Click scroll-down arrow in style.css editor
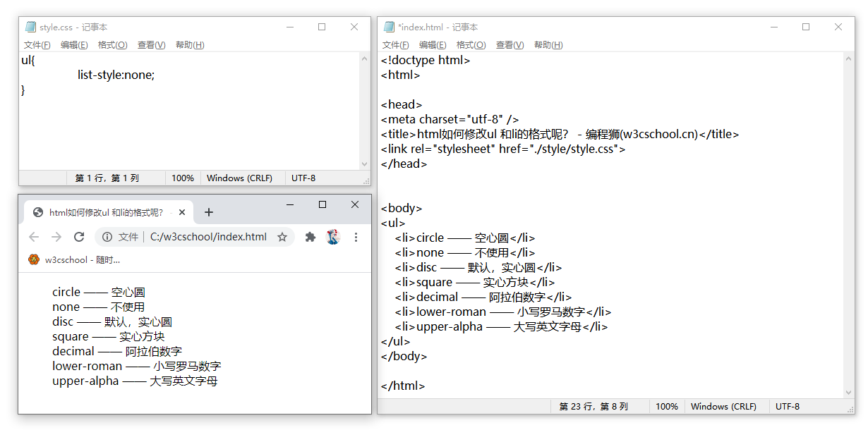 [x=365, y=164]
